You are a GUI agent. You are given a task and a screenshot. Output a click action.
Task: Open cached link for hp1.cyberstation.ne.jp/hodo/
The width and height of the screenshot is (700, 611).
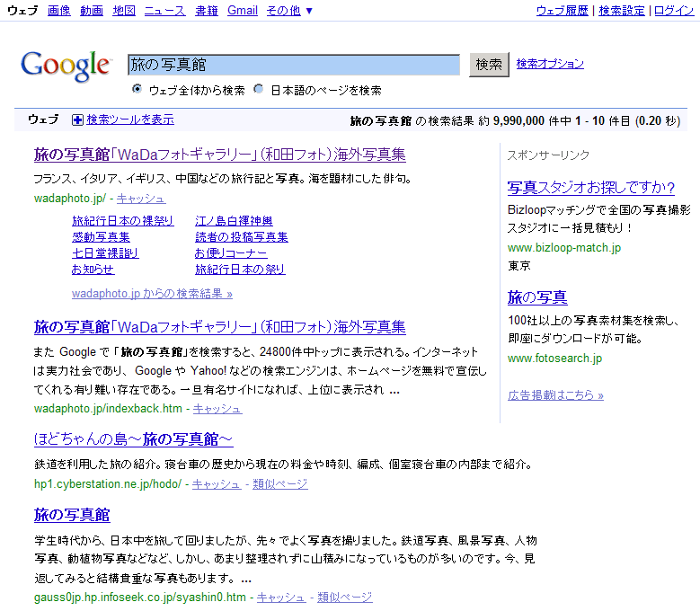[x=217, y=483]
